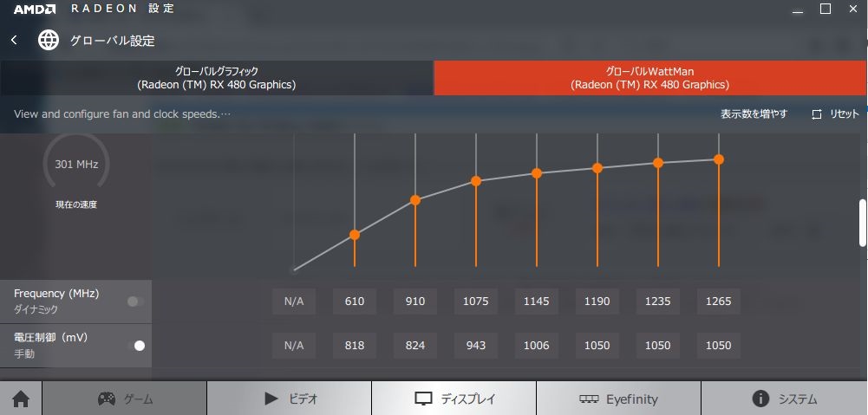Click 表示数を増やす link

coord(754,114)
